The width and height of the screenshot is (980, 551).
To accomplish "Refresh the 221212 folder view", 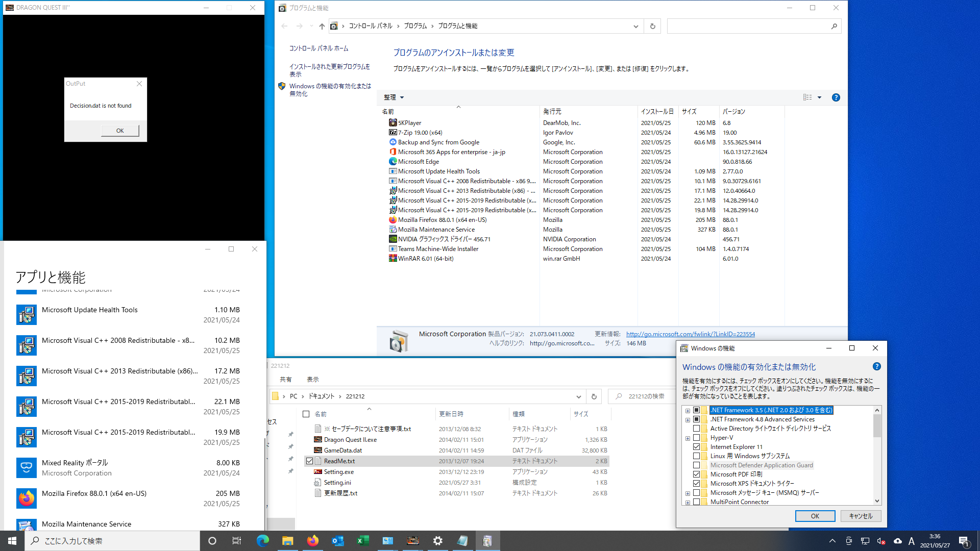I will tap(594, 396).
